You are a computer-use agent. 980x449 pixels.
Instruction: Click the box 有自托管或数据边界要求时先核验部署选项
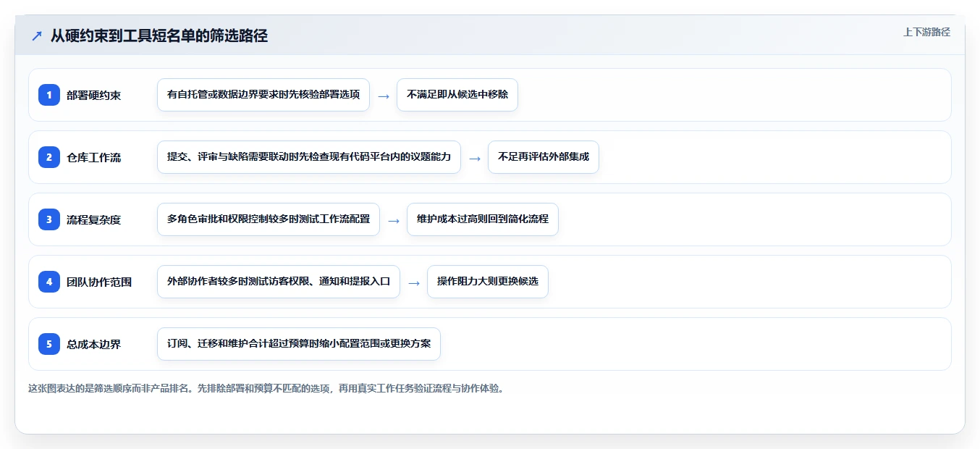263,95
